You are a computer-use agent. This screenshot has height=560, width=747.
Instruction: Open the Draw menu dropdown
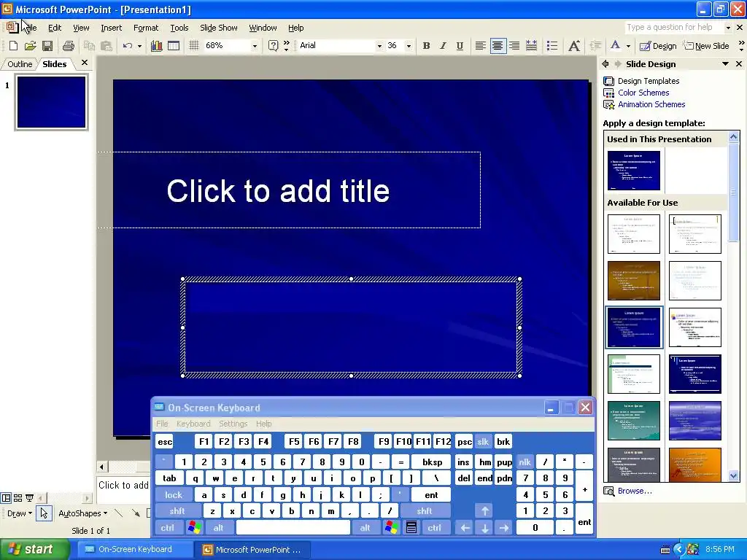pyautogui.click(x=20, y=513)
